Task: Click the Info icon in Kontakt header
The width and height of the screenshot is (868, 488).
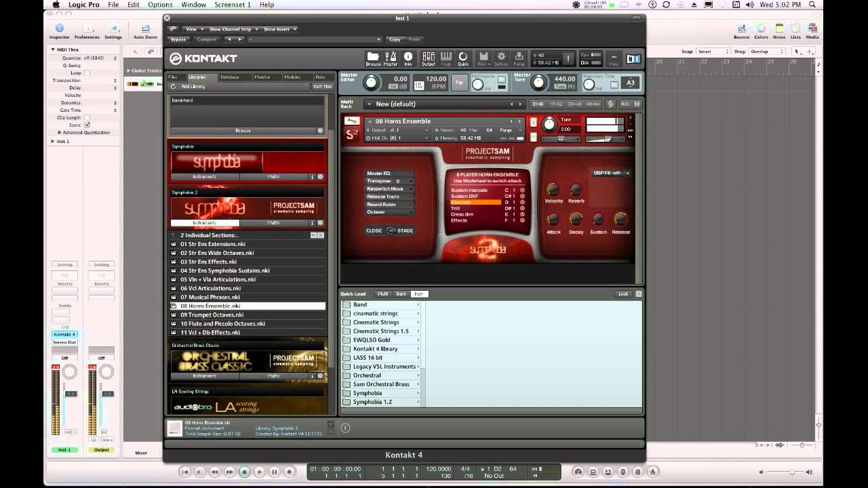Action: [x=408, y=59]
